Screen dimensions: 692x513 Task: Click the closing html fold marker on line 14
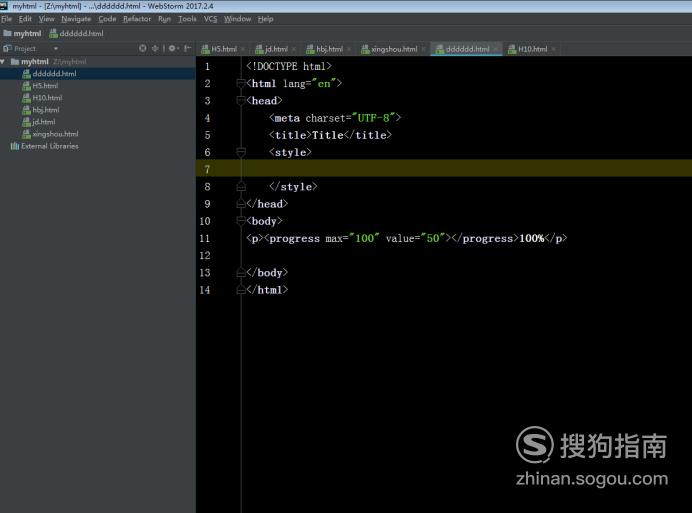(241, 290)
